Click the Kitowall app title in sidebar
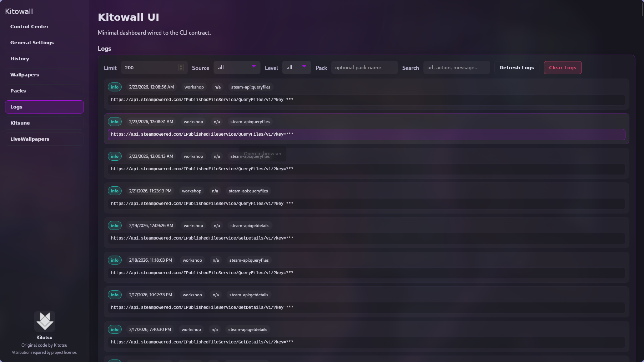644x362 pixels. 19,11
